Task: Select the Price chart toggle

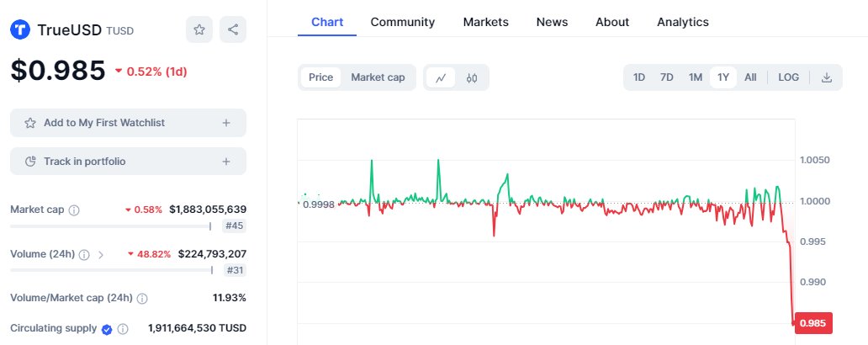Action: tap(321, 77)
